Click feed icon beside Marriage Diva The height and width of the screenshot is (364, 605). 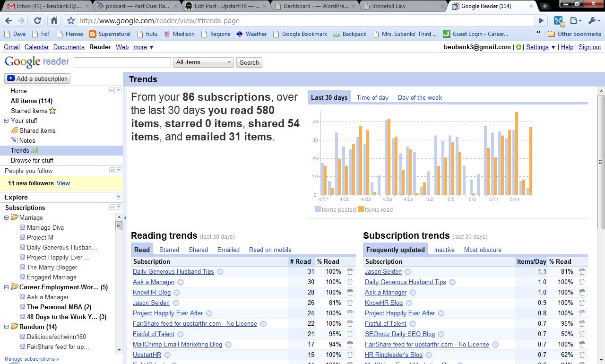click(23, 227)
